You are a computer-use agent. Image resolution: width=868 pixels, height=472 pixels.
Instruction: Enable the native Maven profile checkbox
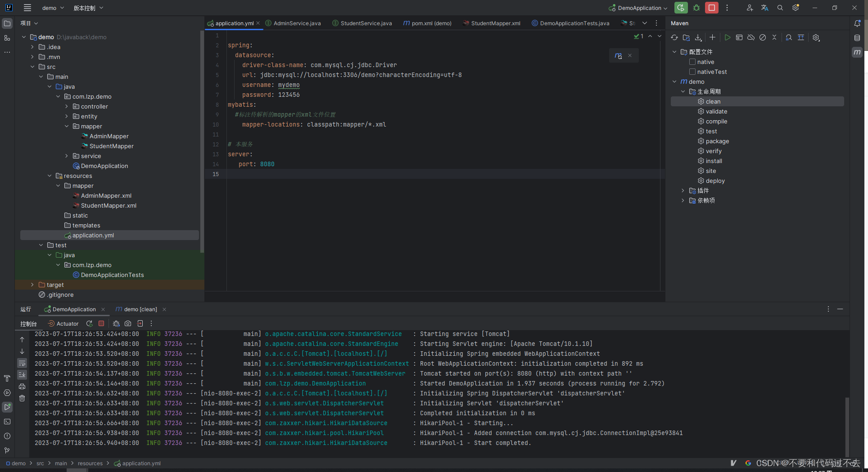pyautogui.click(x=693, y=62)
